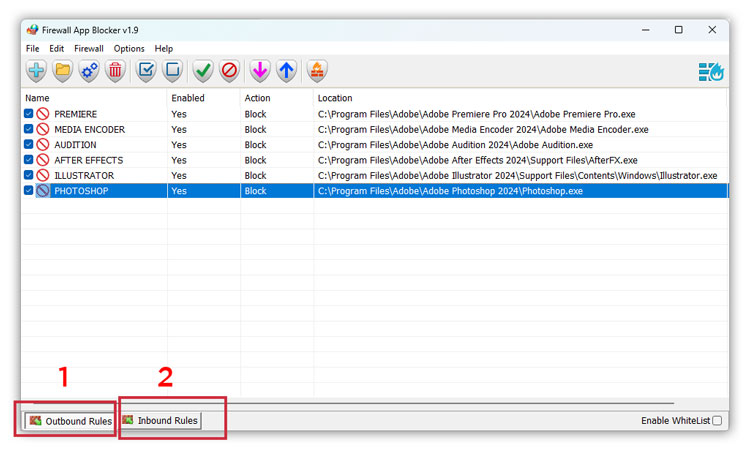The height and width of the screenshot is (452, 750).
Task: Close the Firewall App Blocker window
Action: click(x=712, y=30)
